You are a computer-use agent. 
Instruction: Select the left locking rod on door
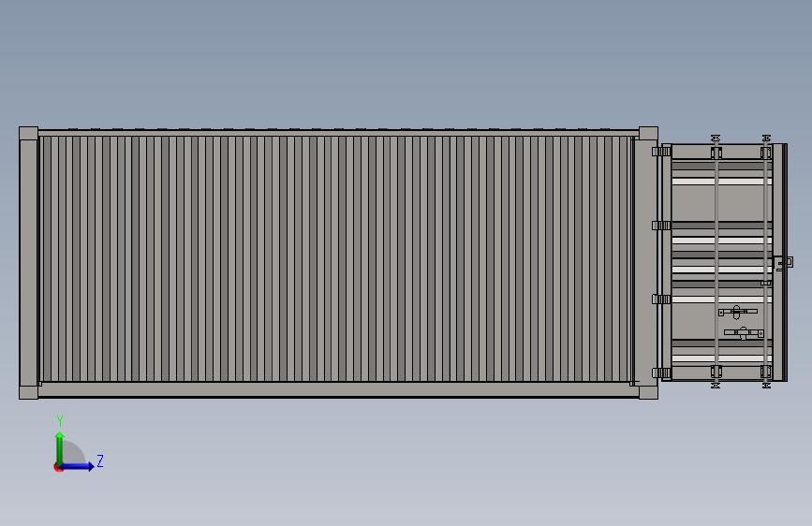[716, 261]
